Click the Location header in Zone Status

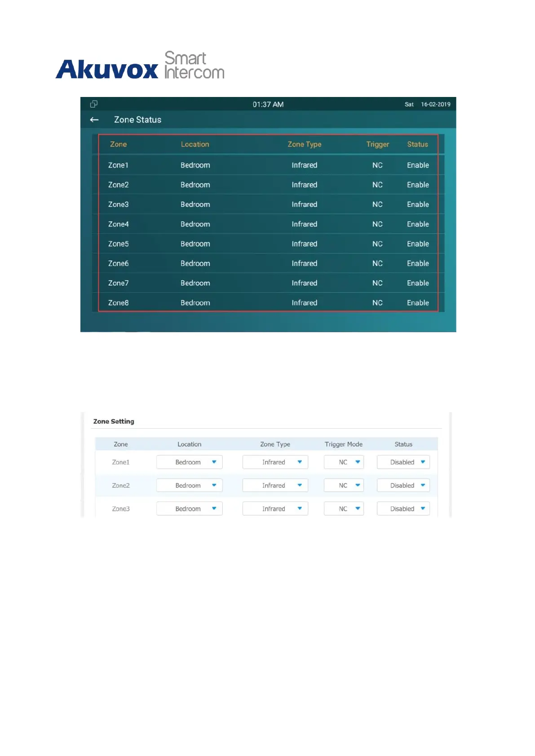click(x=195, y=144)
